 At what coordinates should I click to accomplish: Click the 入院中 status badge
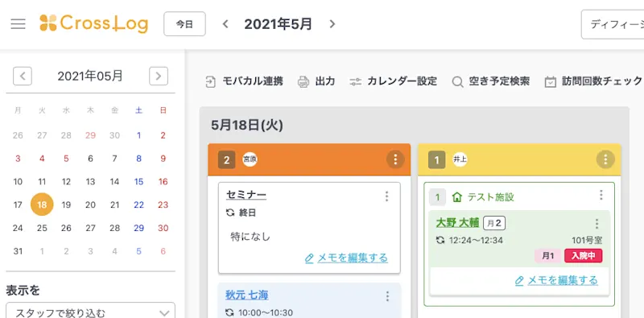point(583,255)
